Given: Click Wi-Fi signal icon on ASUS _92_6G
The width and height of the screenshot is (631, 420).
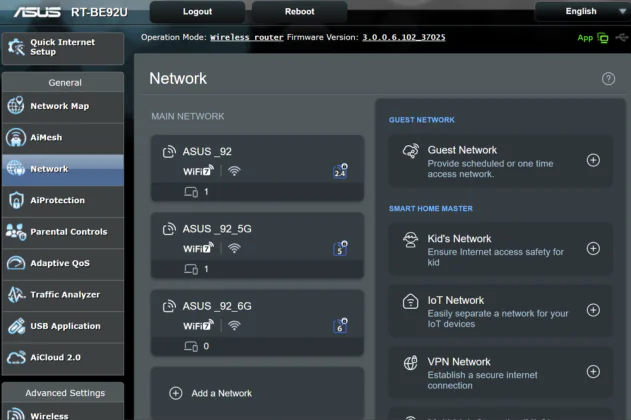Looking at the screenshot, I should [234, 325].
